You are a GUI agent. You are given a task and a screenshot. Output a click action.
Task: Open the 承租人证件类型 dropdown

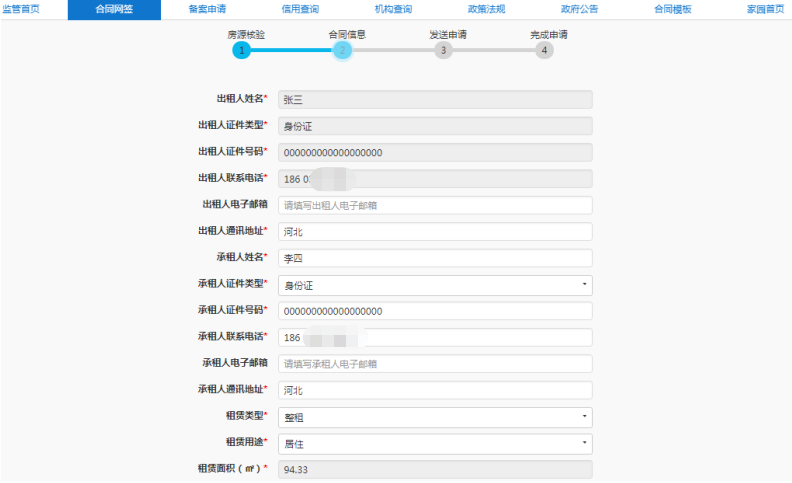pyautogui.click(x=434, y=285)
